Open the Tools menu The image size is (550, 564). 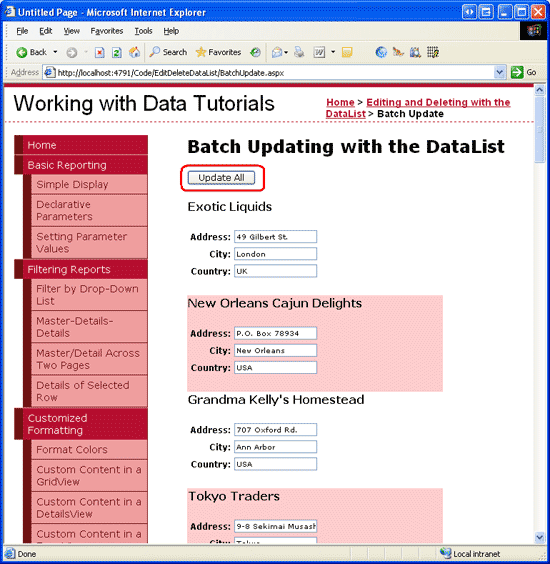pyautogui.click(x=143, y=31)
